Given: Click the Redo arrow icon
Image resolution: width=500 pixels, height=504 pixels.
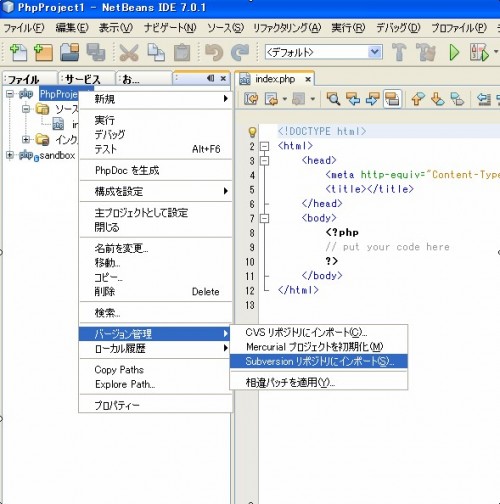Looking at the screenshot, I should tap(240, 52).
